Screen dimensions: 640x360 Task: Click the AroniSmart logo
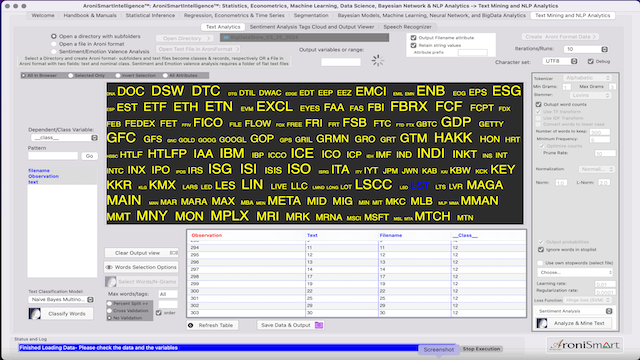584,345
